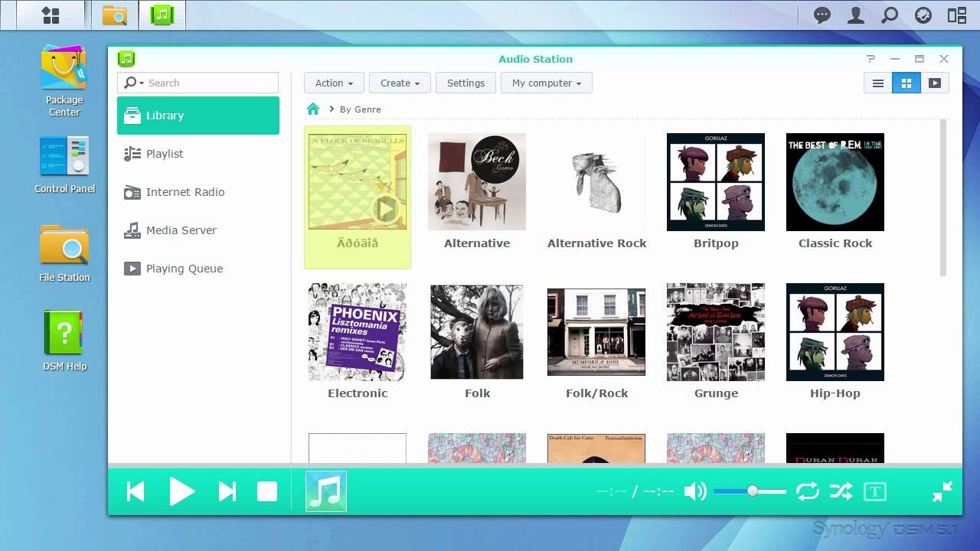Open Control Panel desktop icon

(x=64, y=165)
